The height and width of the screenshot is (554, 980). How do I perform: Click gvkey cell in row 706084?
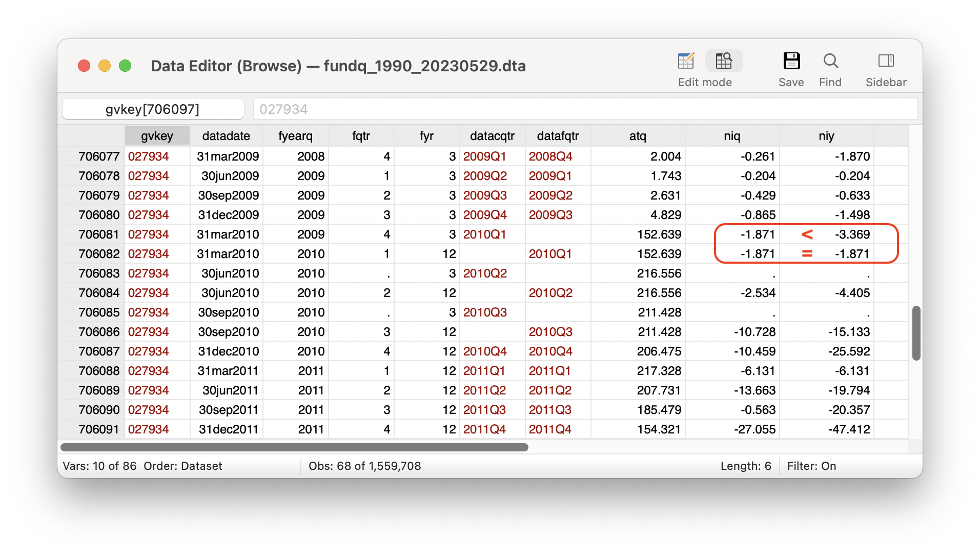[157, 293]
